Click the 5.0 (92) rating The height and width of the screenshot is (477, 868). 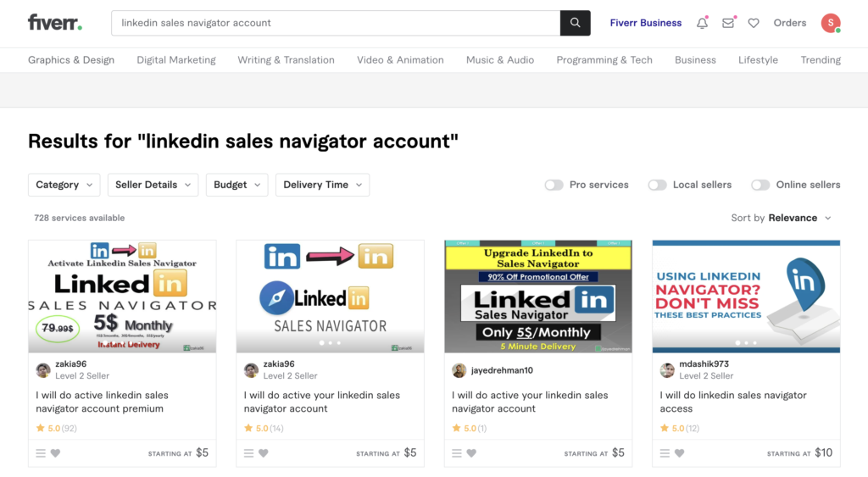tap(57, 429)
